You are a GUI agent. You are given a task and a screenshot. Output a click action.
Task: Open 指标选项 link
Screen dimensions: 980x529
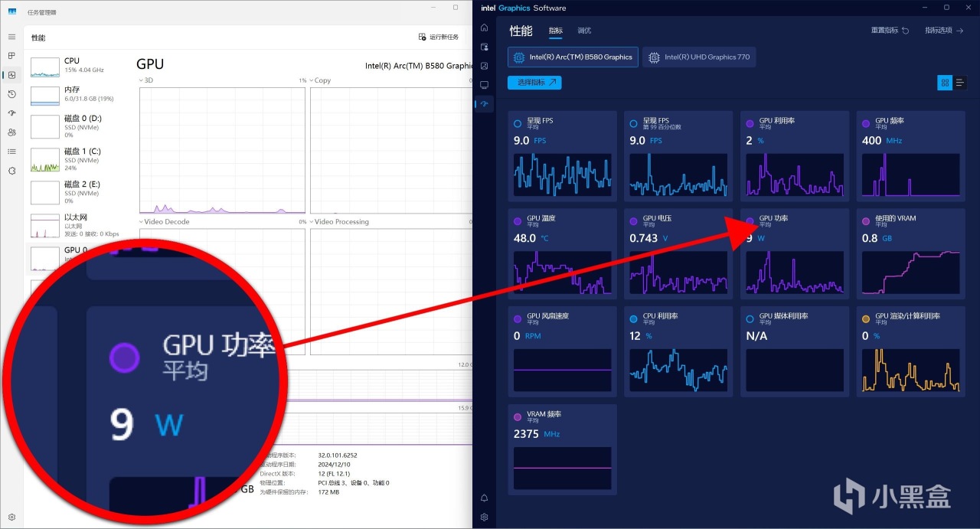point(943,31)
